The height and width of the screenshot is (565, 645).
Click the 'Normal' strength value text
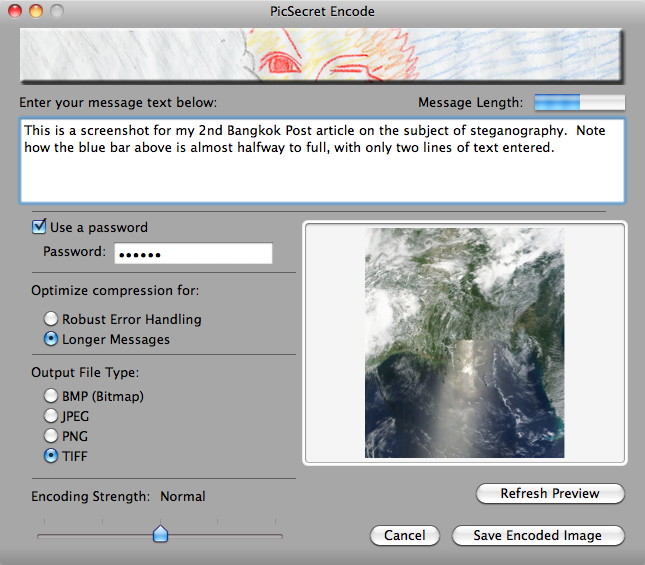(183, 496)
